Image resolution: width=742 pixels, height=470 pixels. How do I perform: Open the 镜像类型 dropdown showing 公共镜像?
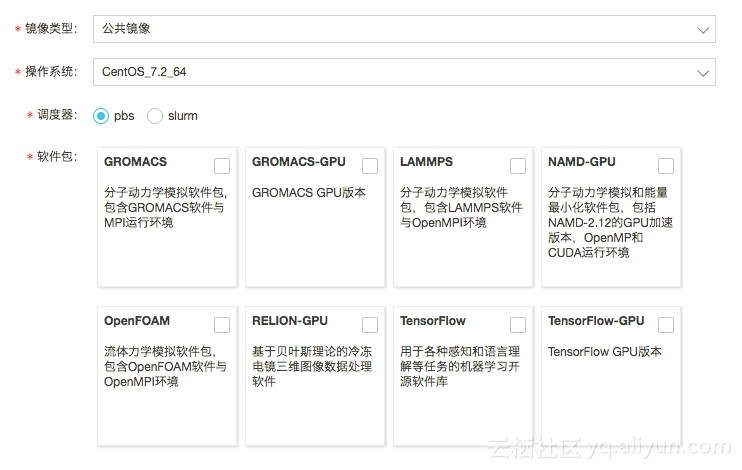click(404, 29)
